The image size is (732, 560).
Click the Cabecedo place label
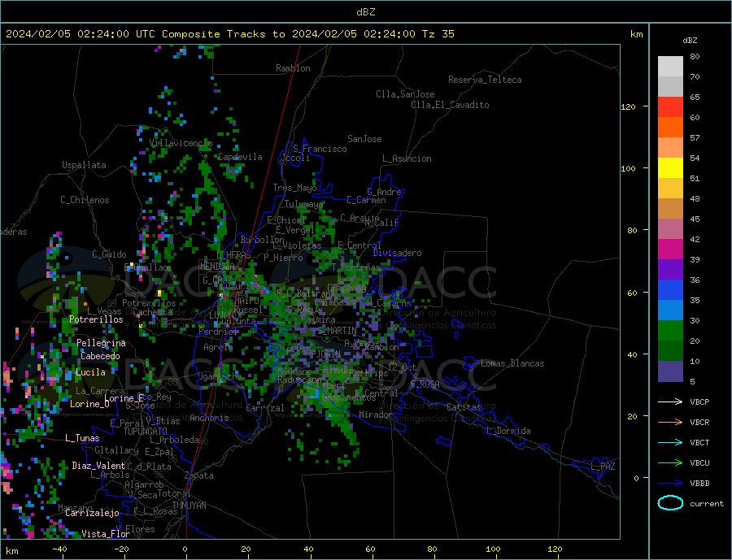point(100,356)
